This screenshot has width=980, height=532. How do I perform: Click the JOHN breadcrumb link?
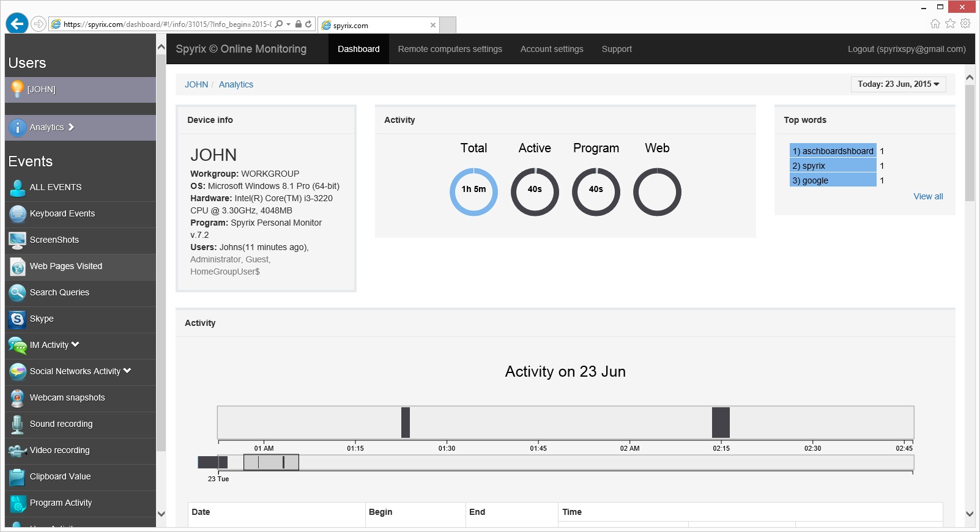(196, 84)
